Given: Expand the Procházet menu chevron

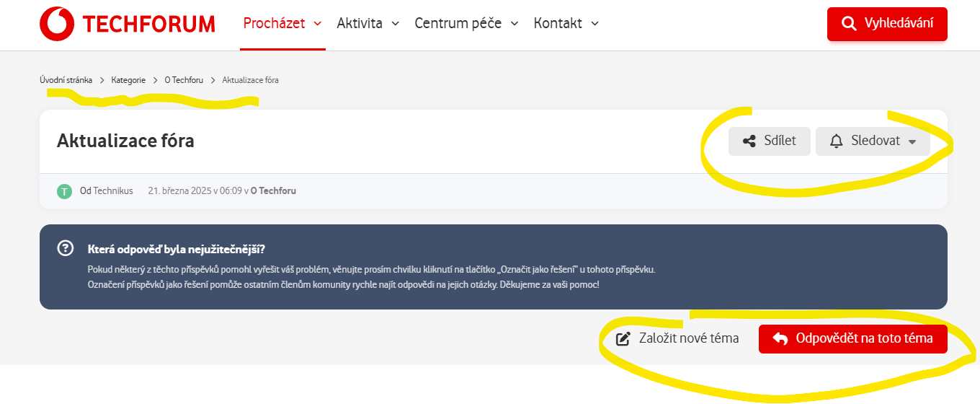Looking at the screenshot, I should coord(318,24).
